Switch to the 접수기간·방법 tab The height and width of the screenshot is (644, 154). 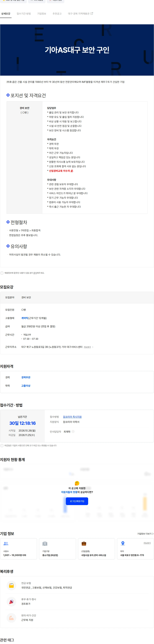point(24,14)
